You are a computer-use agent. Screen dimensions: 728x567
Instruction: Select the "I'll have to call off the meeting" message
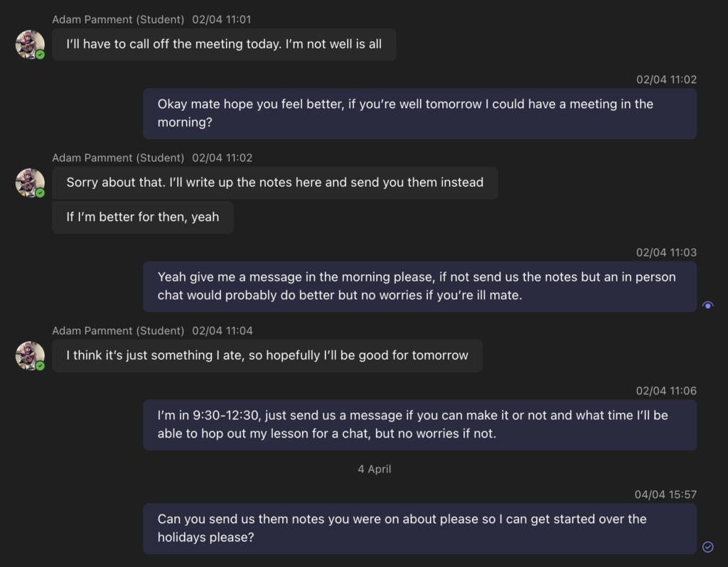coord(224,44)
